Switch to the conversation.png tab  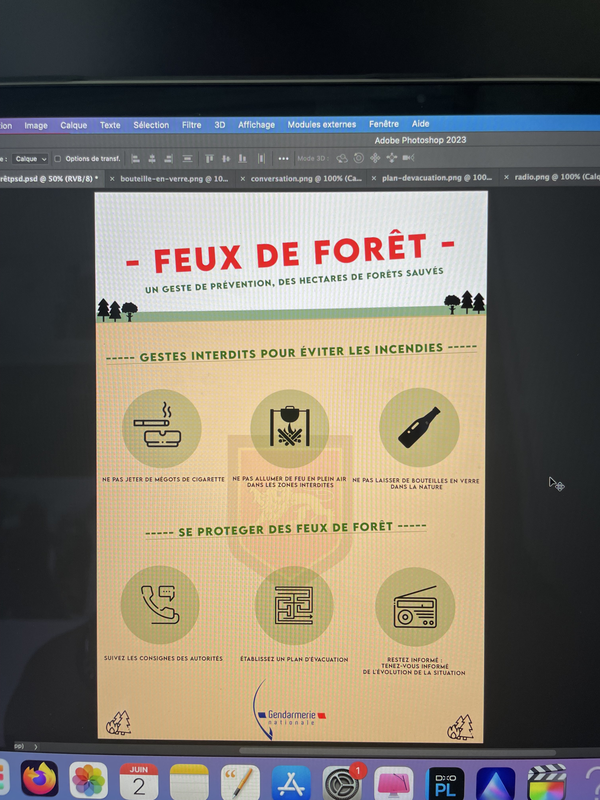(306, 179)
